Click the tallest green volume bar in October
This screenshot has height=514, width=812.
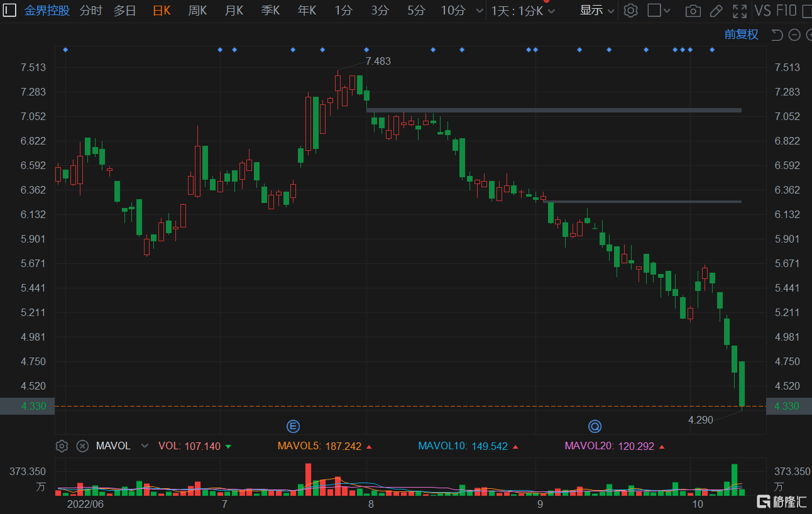click(x=735, y=480)
